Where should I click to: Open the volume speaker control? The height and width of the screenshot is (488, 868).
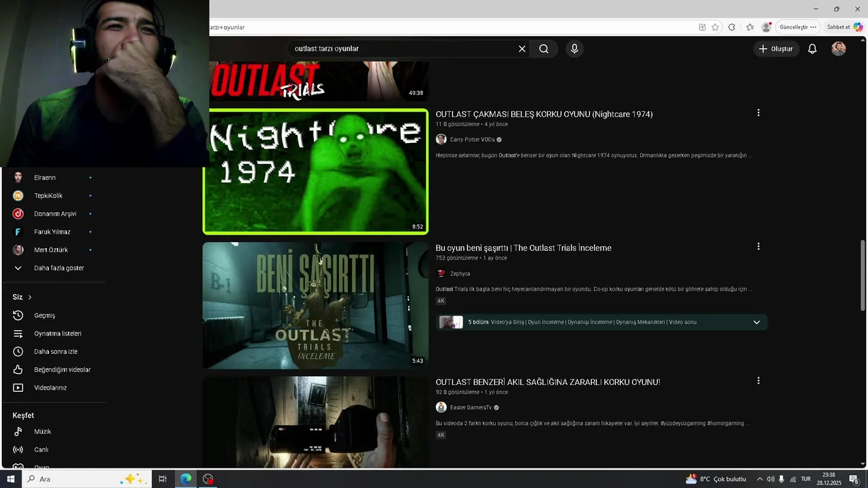pos(770,479)
